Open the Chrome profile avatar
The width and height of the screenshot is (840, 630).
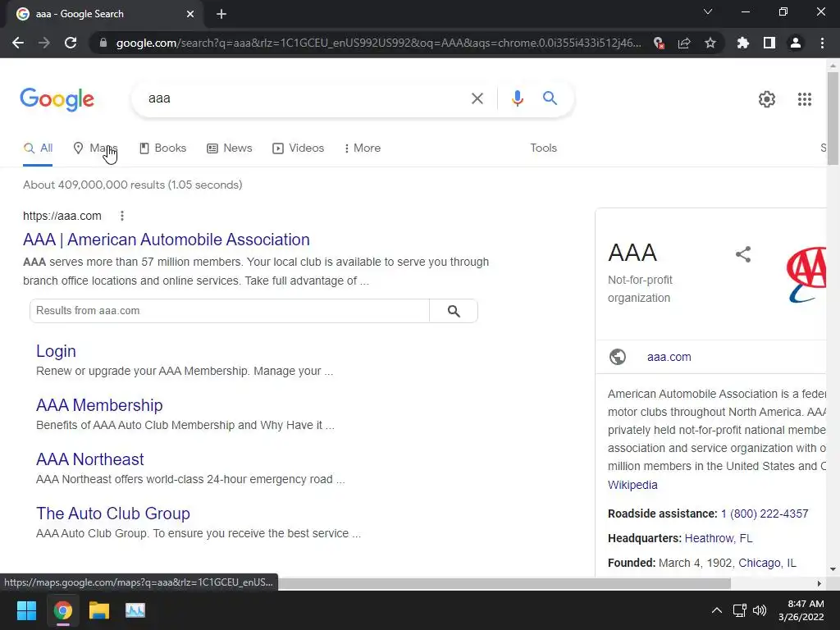tap(796, 43)
